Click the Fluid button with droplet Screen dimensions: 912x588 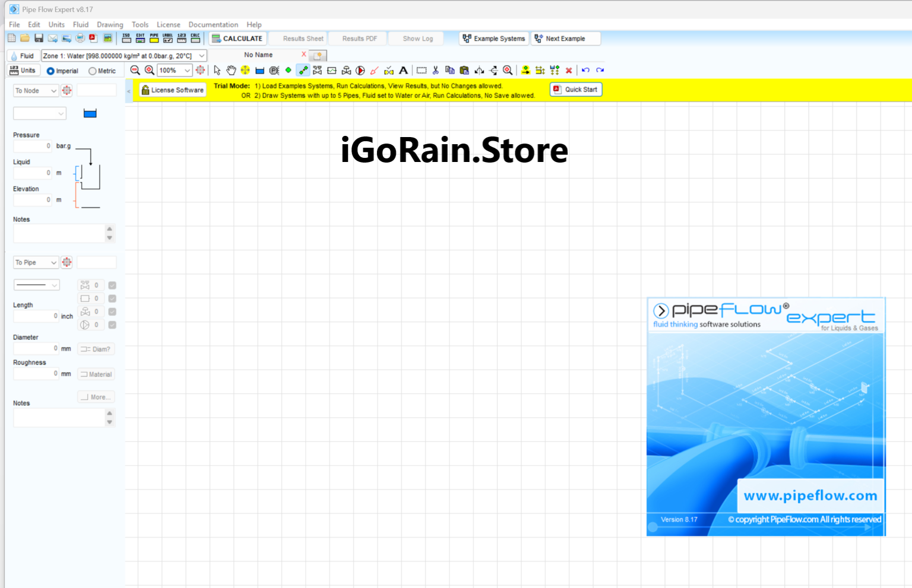tap(23, 56)
